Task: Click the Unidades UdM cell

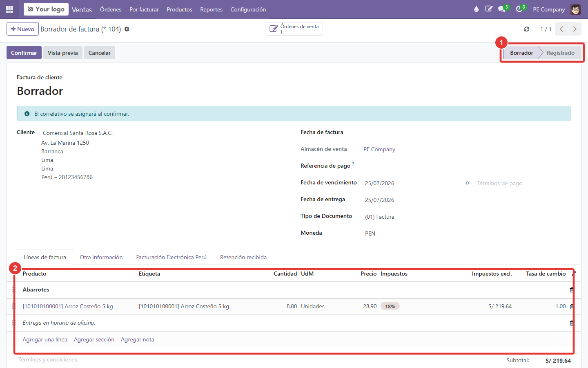Action: point(313,306)
